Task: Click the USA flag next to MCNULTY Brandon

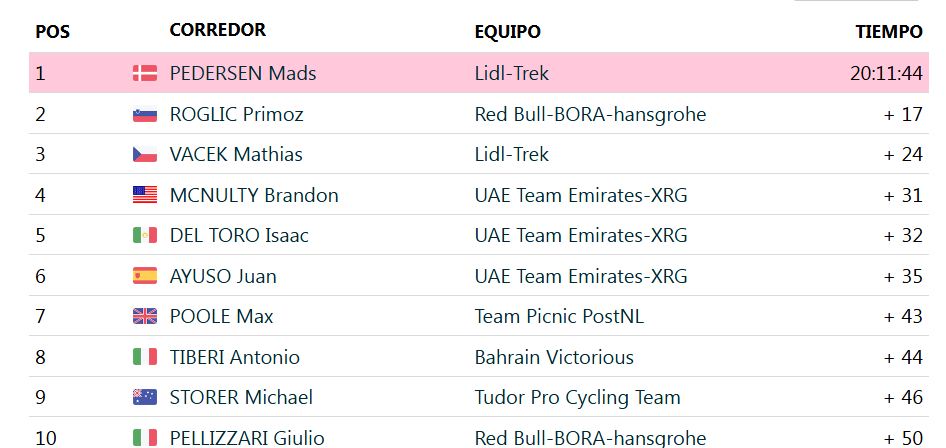Action: click(145, 194)
